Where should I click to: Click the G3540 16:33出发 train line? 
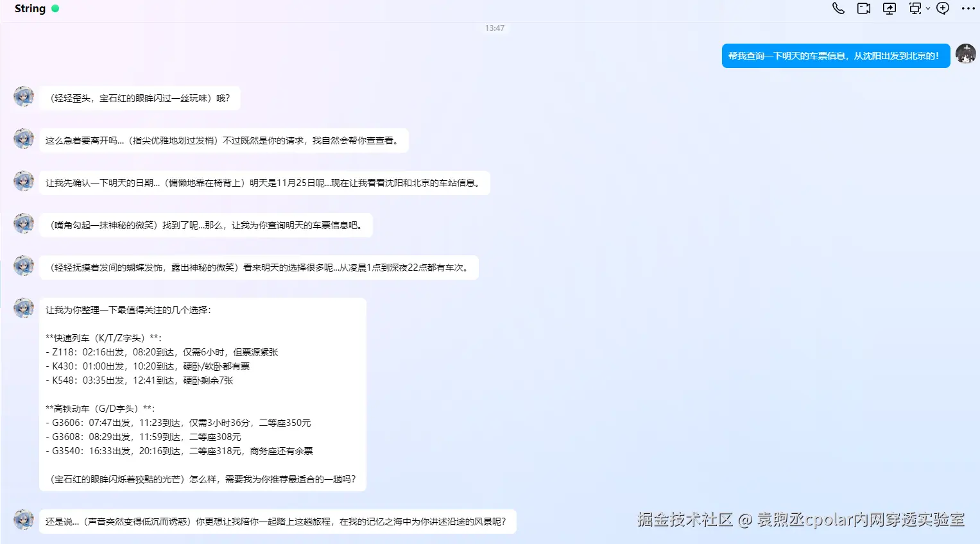coord(179,451)
